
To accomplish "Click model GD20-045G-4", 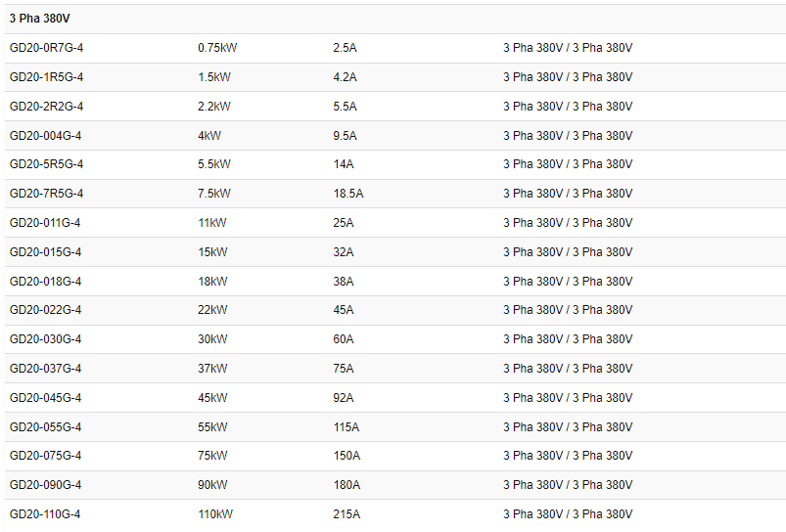I will (45, 398).
